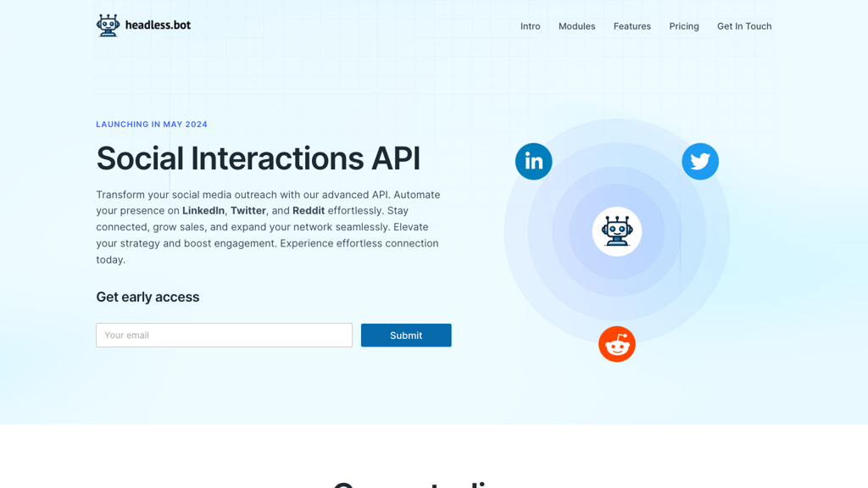Go to the Features section
The image size is (868, 488).
point(632,26)
